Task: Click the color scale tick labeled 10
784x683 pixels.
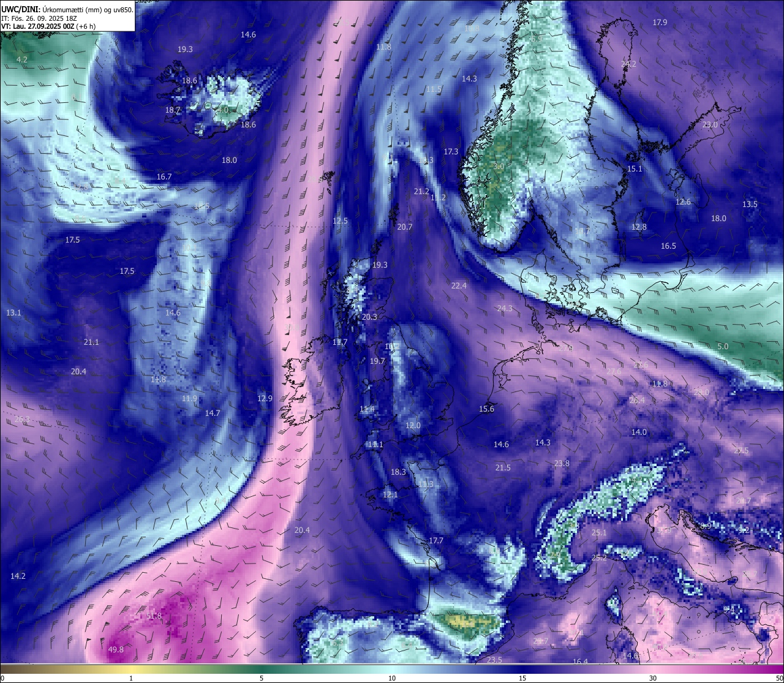Action: (392, 678)
